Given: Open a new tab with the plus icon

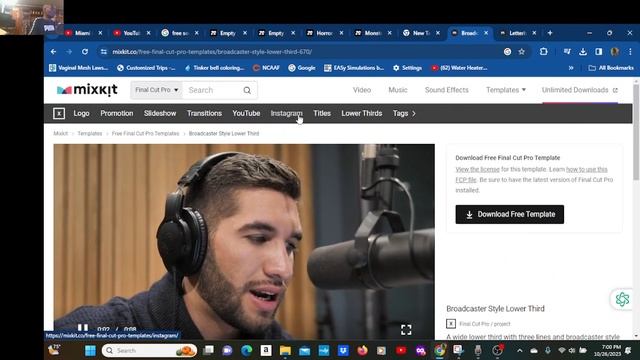Looking at the screenshot, I should 550,33.
